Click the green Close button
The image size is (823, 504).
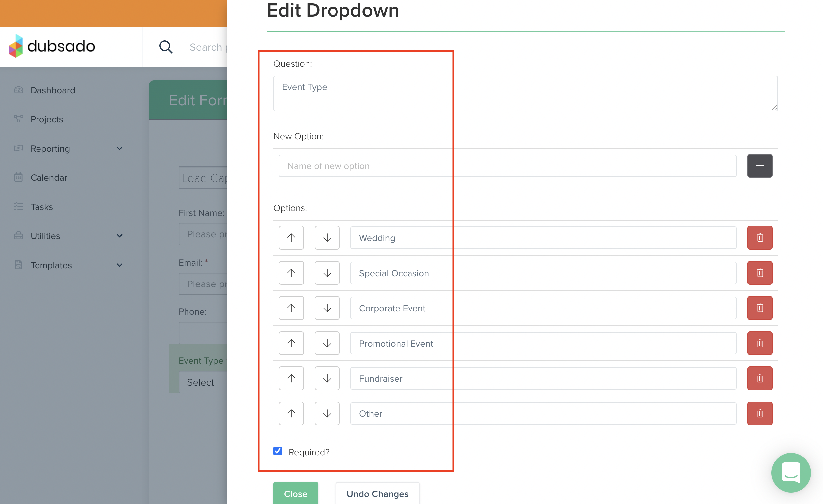tap(295, 493)
